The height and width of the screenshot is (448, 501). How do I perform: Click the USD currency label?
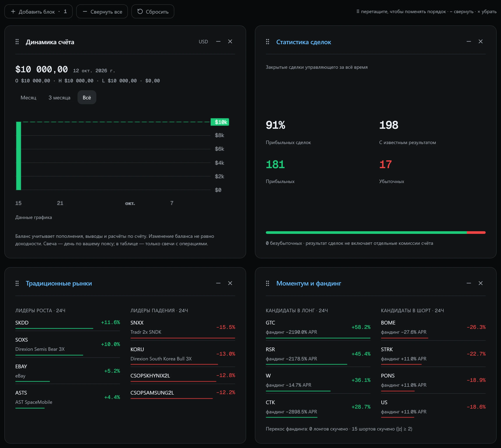click(203, 42)
